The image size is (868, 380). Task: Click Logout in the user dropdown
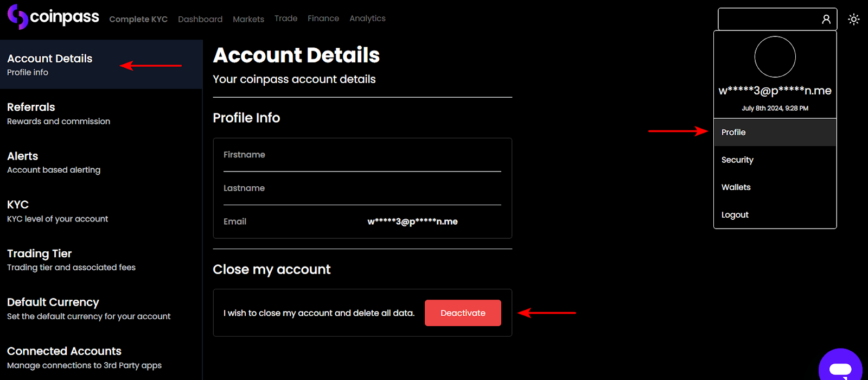point(735,215)
